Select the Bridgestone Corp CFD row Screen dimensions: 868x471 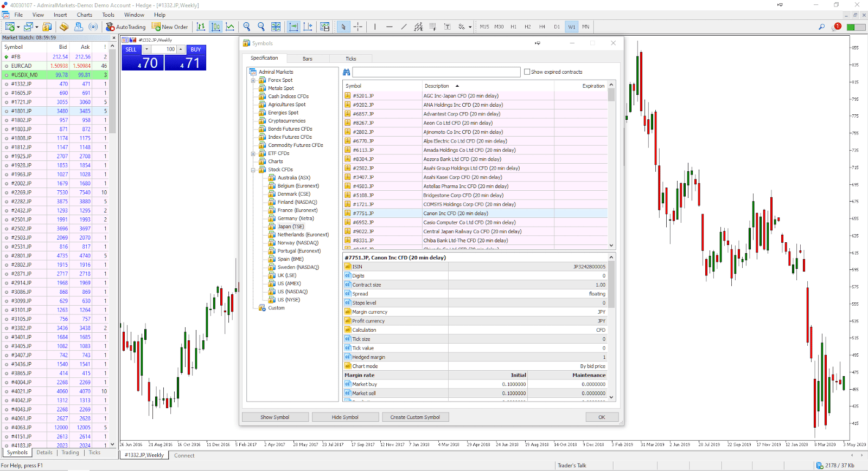pyautogui.click(x=475, y=195)
